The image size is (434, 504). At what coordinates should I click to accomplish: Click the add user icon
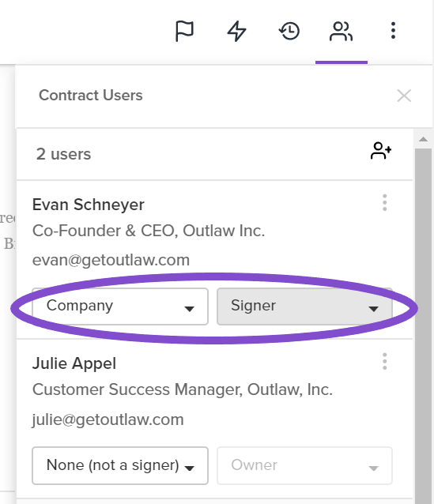(381, 150)
